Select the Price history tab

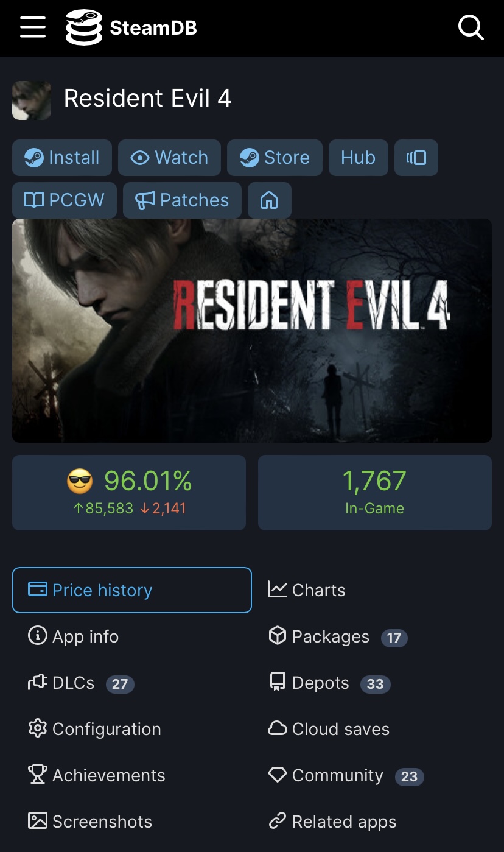click(131, 590)
